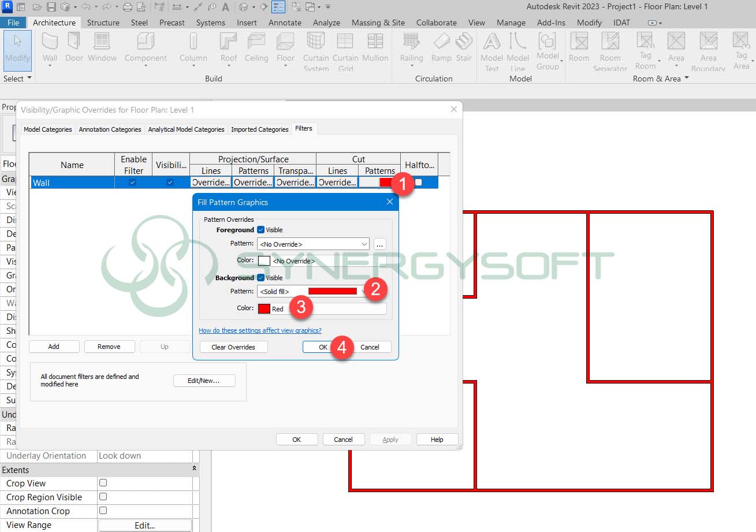
Task: Enable the Crop View checkbox
Action: tap(102, 483)
